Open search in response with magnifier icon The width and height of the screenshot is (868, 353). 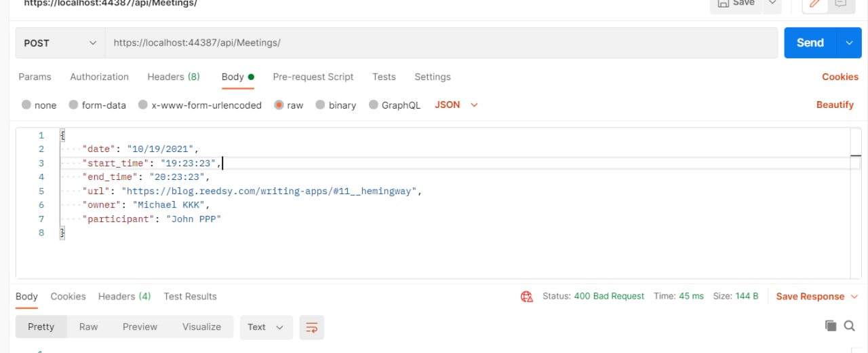[849, 326]
